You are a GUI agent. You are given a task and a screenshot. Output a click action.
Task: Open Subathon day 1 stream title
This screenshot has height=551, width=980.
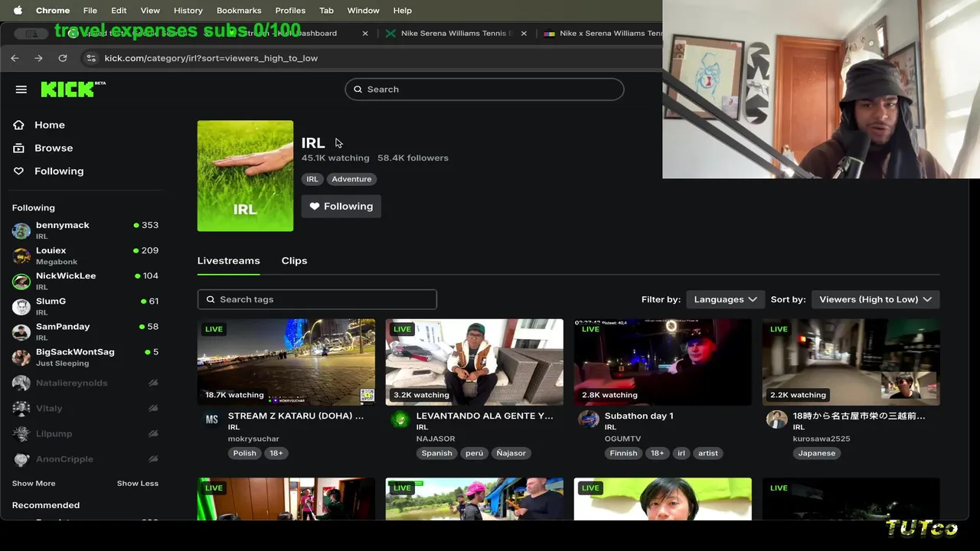pyautogui.click(x=639, y=416)
